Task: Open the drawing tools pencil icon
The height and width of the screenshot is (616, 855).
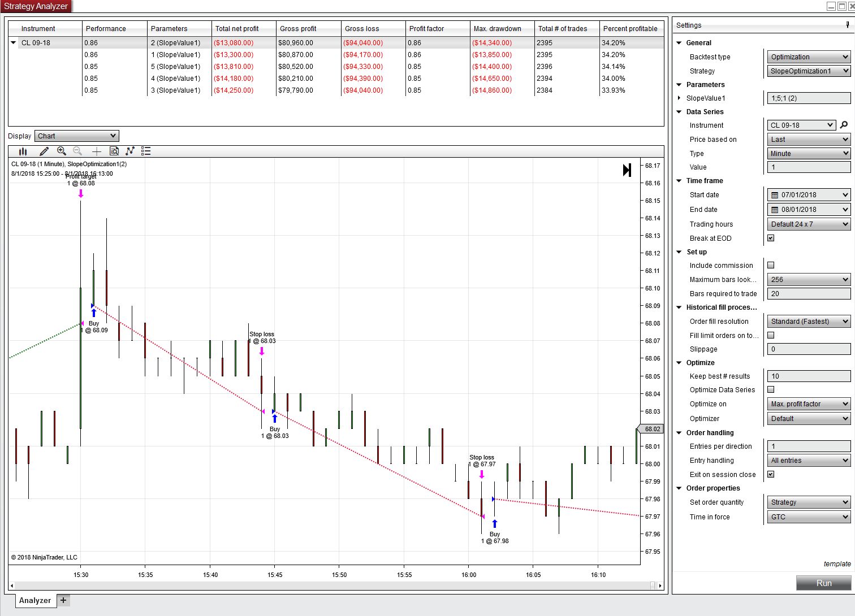Action: point(44,151)
